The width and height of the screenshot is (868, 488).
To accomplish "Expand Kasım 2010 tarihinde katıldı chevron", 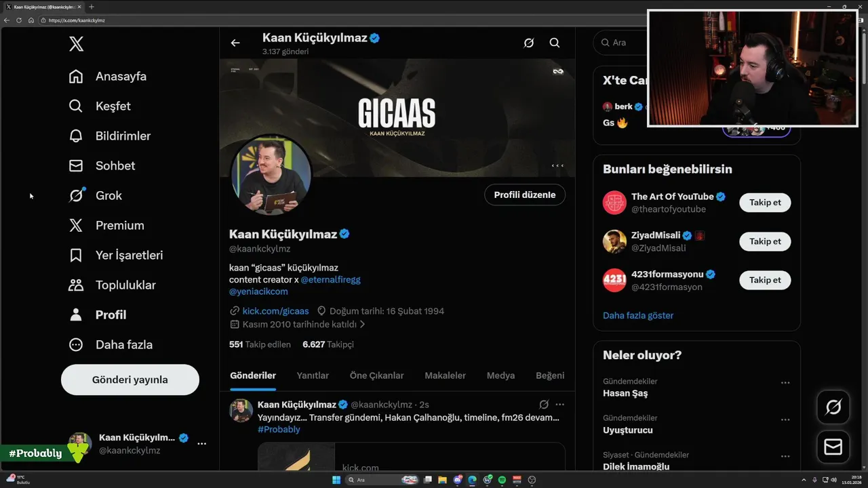I will [x=363, y=325].
